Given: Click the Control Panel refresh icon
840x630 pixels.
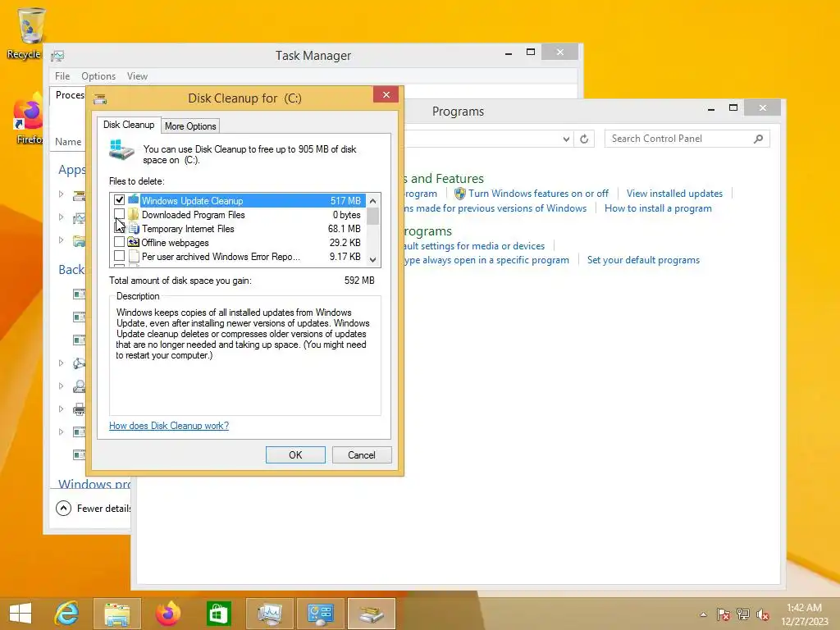Looking at the screenshot, I should 584,139.
